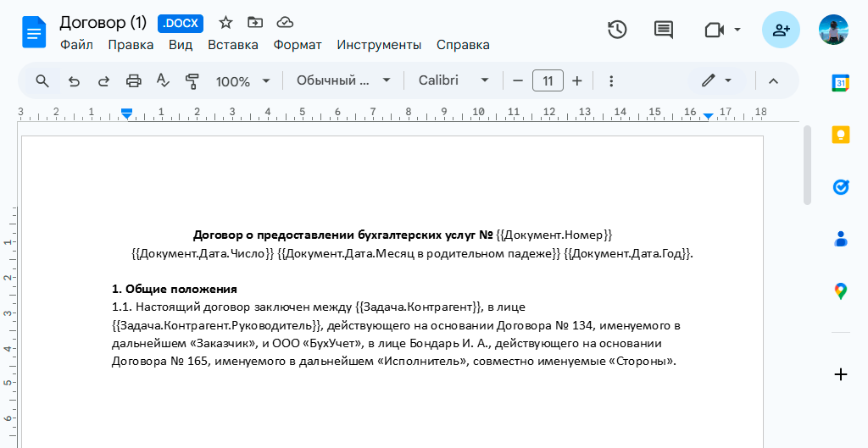The width and height of the screenshot is (868, 448).
Task: Open the Вставка menu
Action: click(x=232, y=45)
